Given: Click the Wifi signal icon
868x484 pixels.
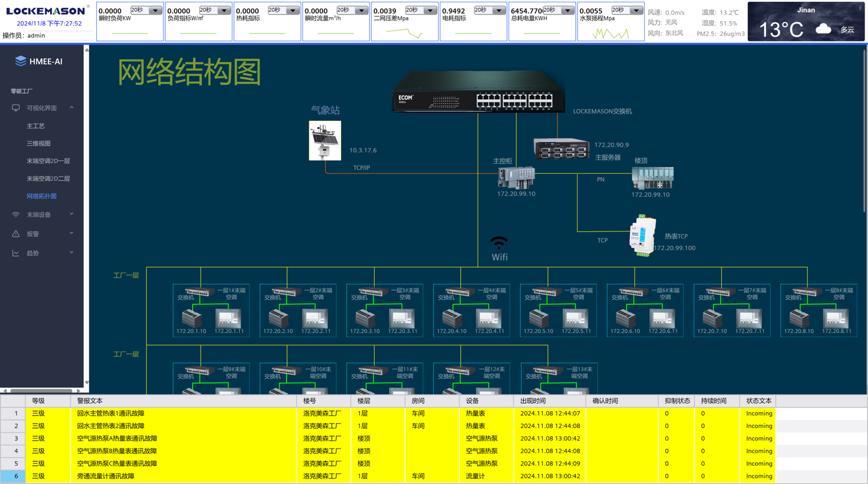Looking at the screenshot, I should pos(499,243).
